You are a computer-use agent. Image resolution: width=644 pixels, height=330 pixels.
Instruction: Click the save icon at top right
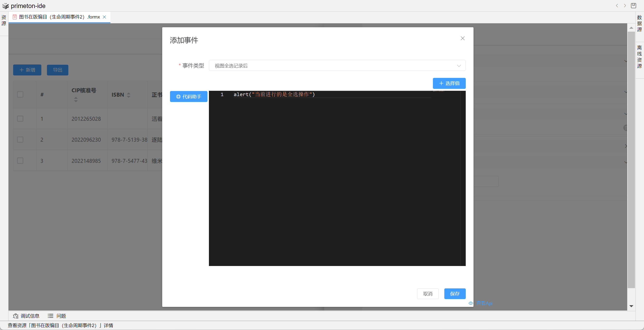click(x=633, y=6)
